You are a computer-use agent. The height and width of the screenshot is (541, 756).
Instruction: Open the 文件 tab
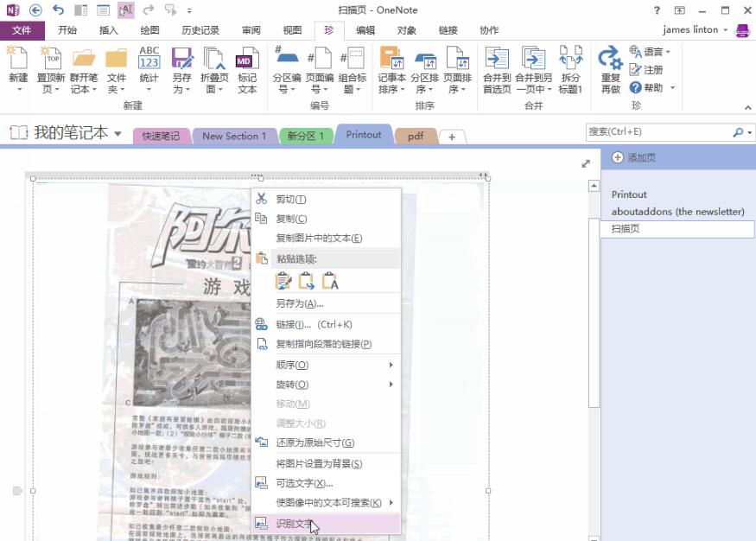(x=22, y=30)
